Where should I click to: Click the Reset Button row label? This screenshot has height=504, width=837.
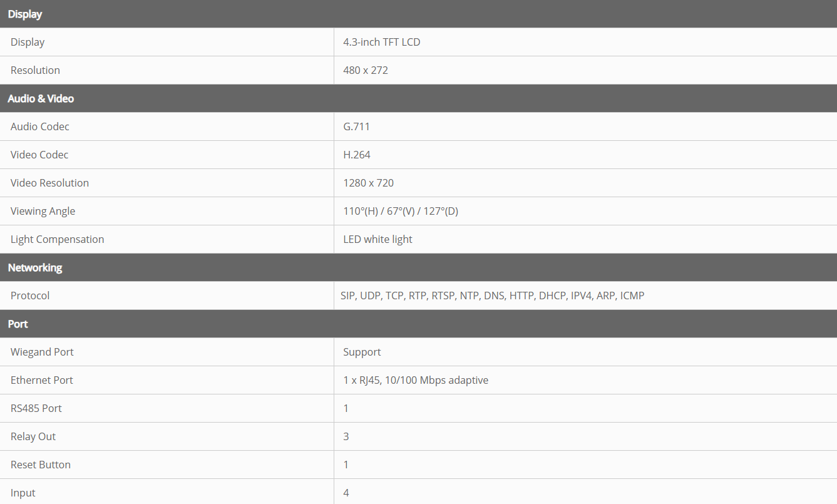(x=41, y=465)
